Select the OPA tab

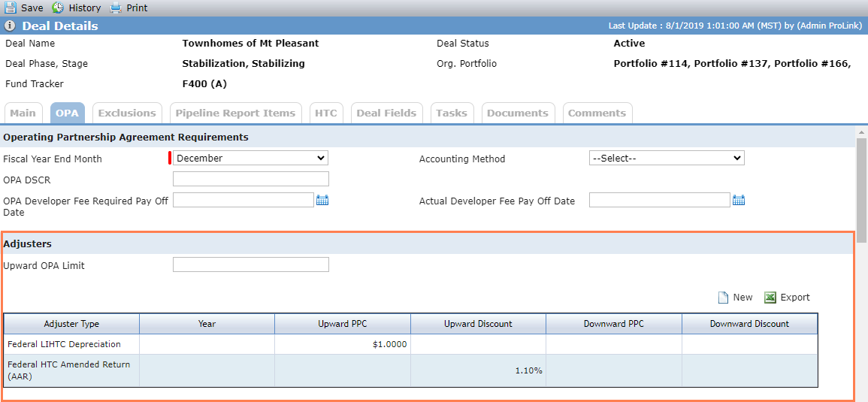(68, 113)
